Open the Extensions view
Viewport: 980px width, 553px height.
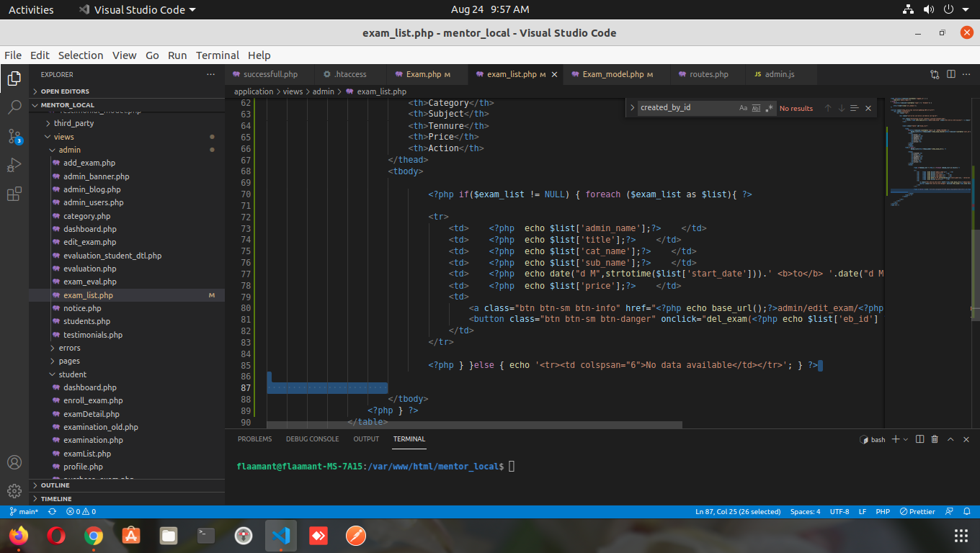(14, 194)
